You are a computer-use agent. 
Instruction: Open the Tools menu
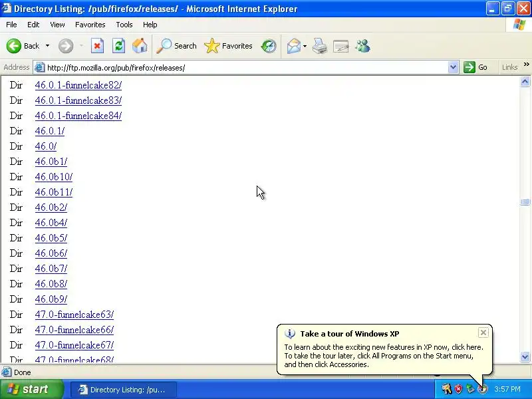coord(124,25)
